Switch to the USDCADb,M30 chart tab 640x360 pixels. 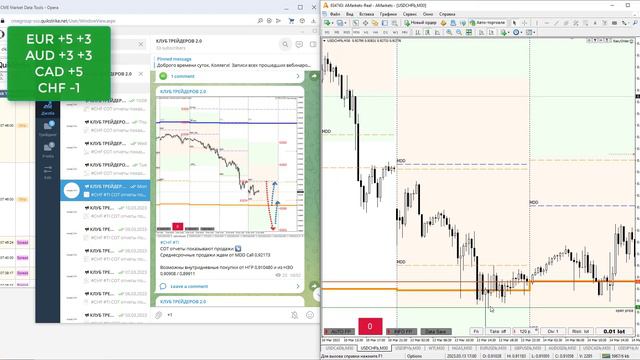pos(339,348)
